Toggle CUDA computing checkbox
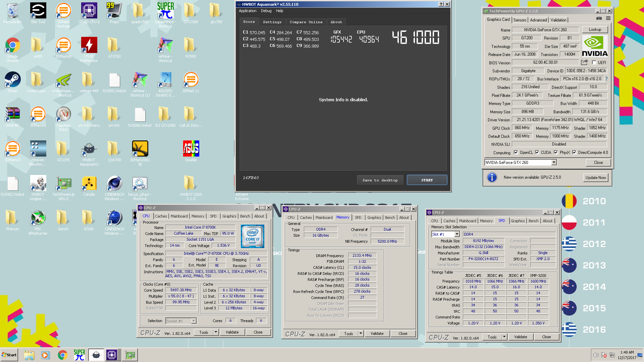 537,153
